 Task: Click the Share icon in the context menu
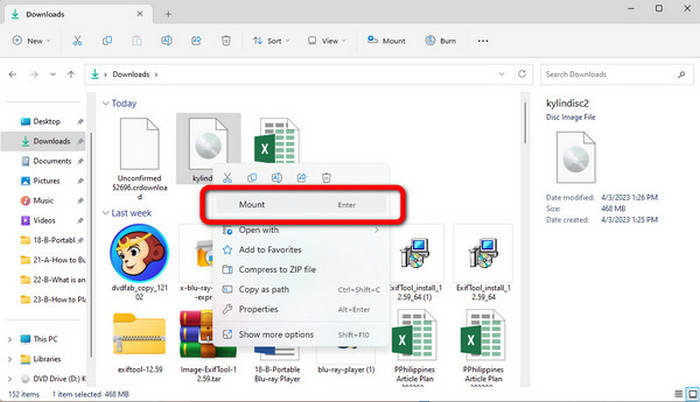(x=302, y=178)
